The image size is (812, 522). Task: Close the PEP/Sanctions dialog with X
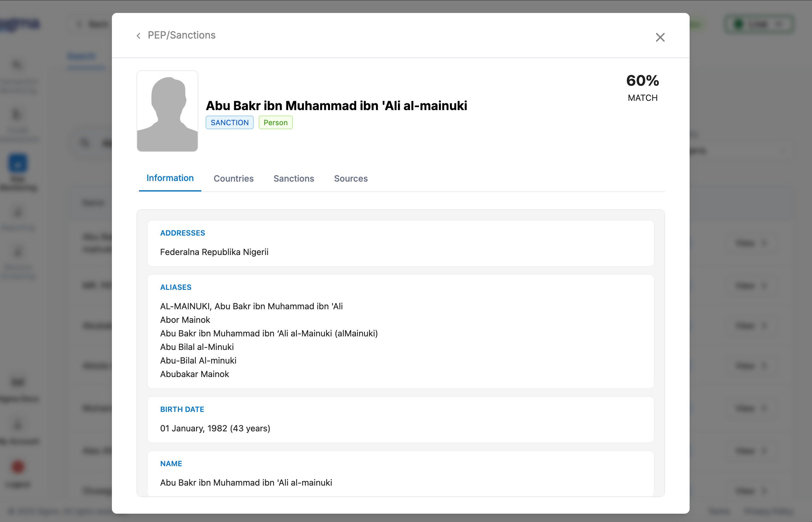point(660,37)
